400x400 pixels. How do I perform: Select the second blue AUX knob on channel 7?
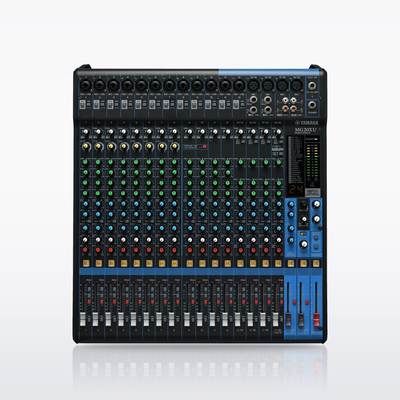(161, 215)
